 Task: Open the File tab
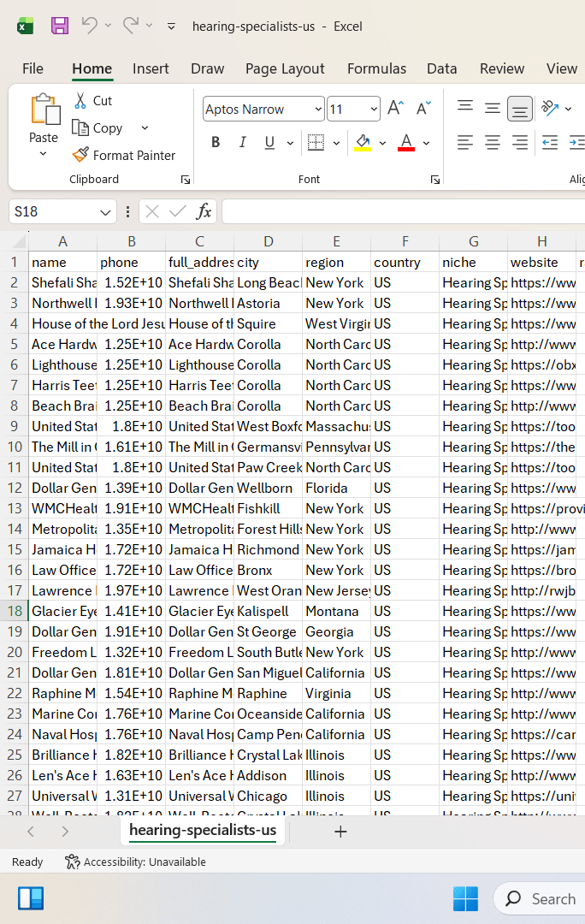[x=33, y=69]
